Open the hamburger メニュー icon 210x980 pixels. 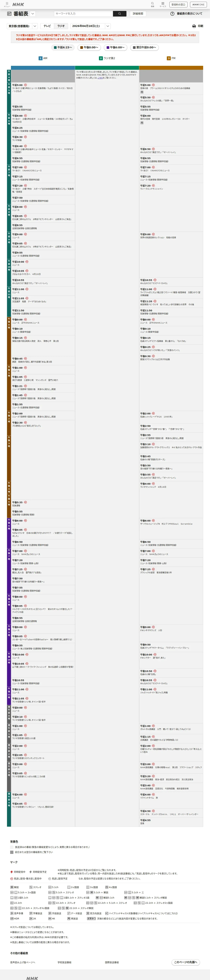[7, 4]
